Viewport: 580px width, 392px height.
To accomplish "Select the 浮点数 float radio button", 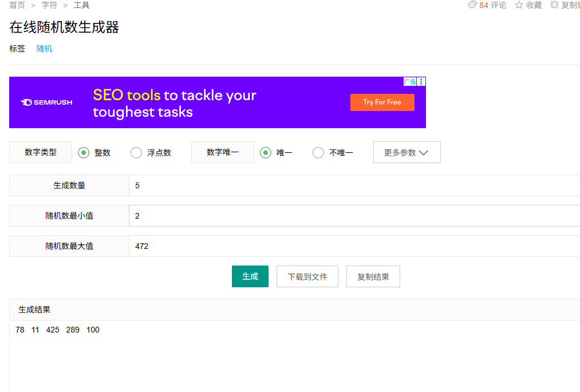I will coord(136,153).
